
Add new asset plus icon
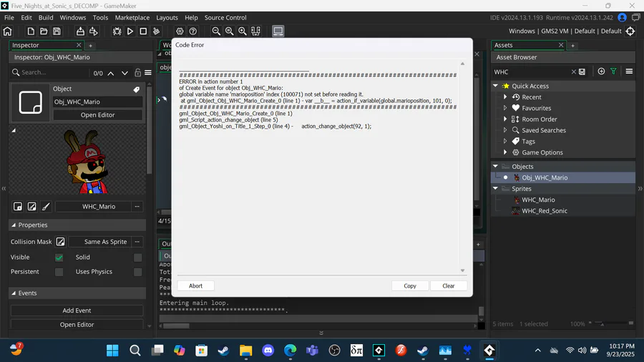(x=601, y=72)
